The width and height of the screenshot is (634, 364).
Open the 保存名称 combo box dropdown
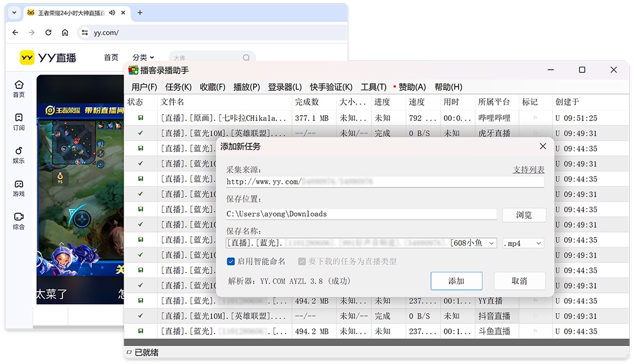(492, 244)
